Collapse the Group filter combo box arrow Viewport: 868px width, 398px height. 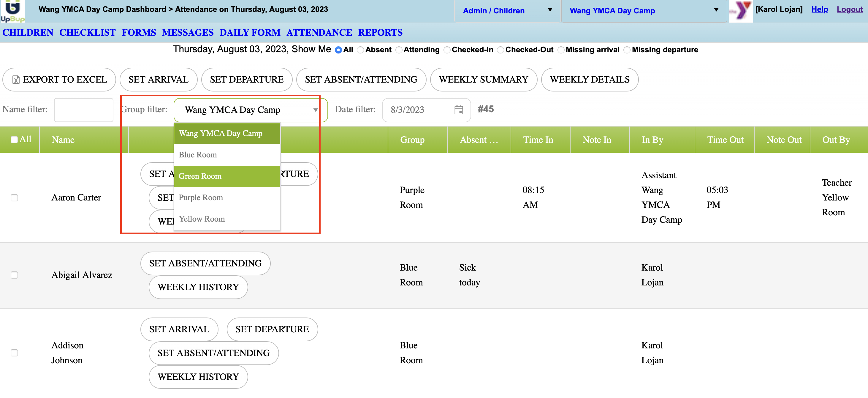pos(315,110)
